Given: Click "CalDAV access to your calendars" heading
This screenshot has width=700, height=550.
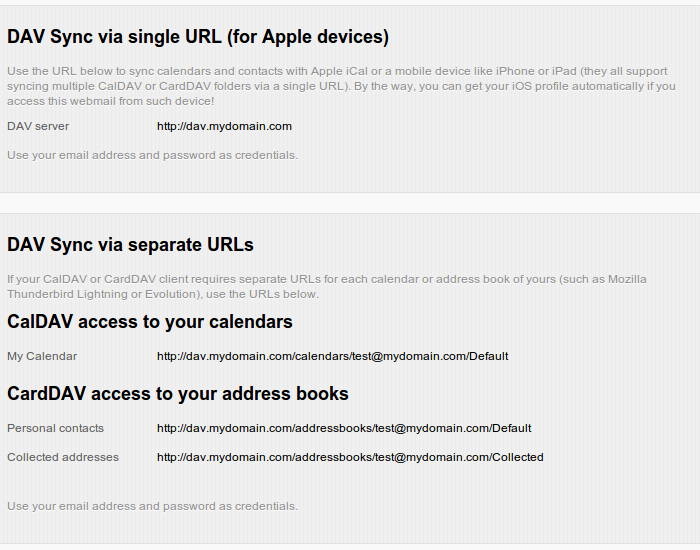Looking at the screenshot, I should pos(150,322).
